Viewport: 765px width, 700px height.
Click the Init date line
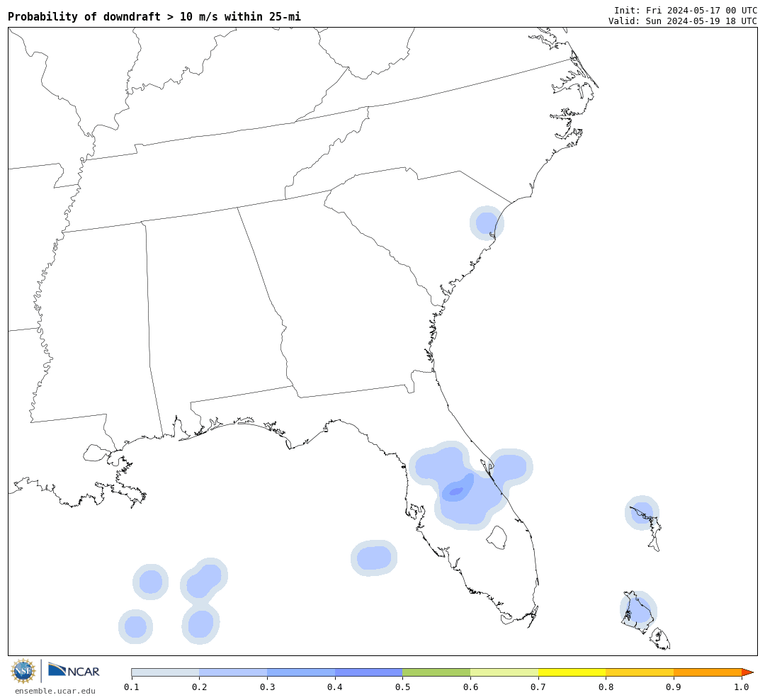coord(686,10)
